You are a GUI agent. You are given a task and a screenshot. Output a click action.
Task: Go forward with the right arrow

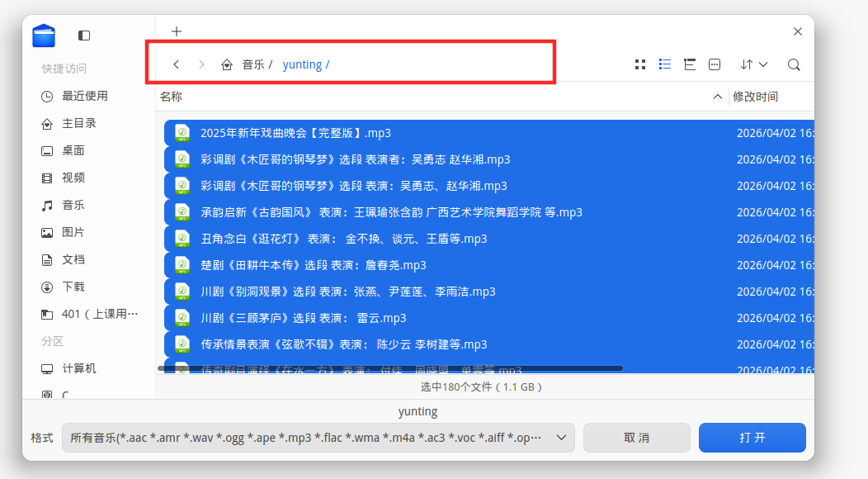201,64
